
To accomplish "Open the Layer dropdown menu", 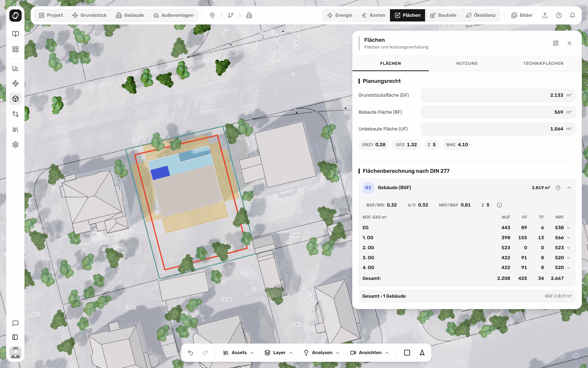I will point(278,353).
